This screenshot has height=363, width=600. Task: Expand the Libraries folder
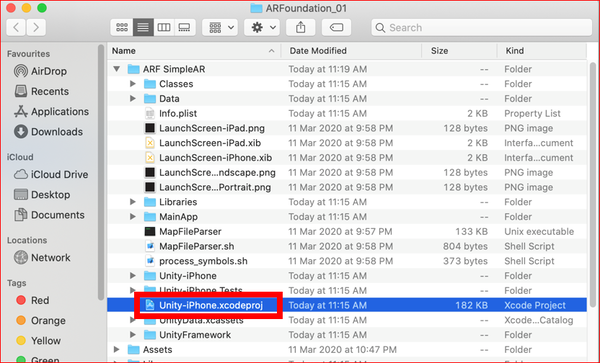coord(133,202)
